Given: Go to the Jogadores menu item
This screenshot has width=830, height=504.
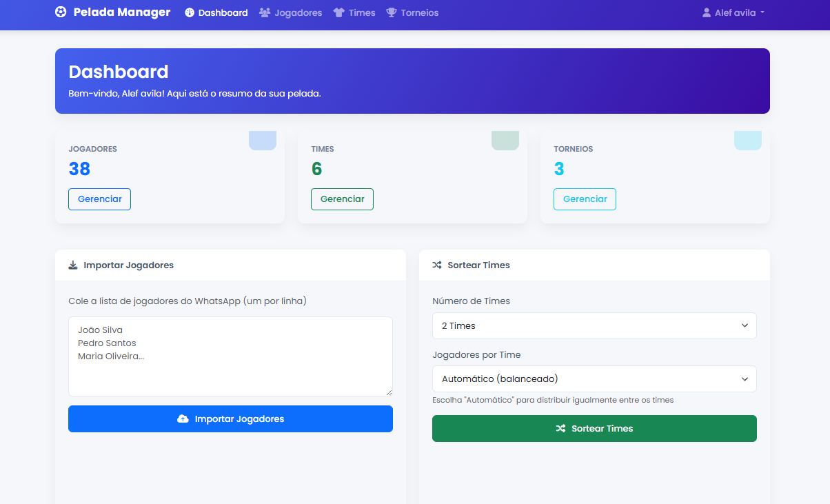Looking at the screenshot, I should coord(298,13).
